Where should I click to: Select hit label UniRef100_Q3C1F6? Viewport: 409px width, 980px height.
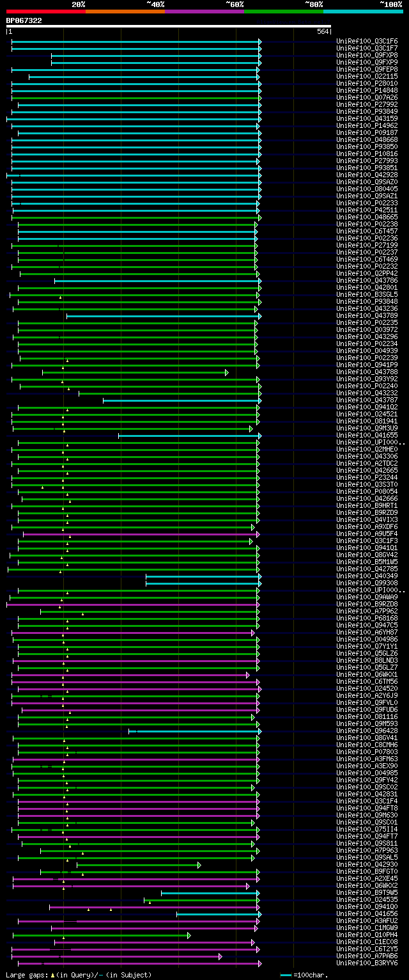(367, 42)
